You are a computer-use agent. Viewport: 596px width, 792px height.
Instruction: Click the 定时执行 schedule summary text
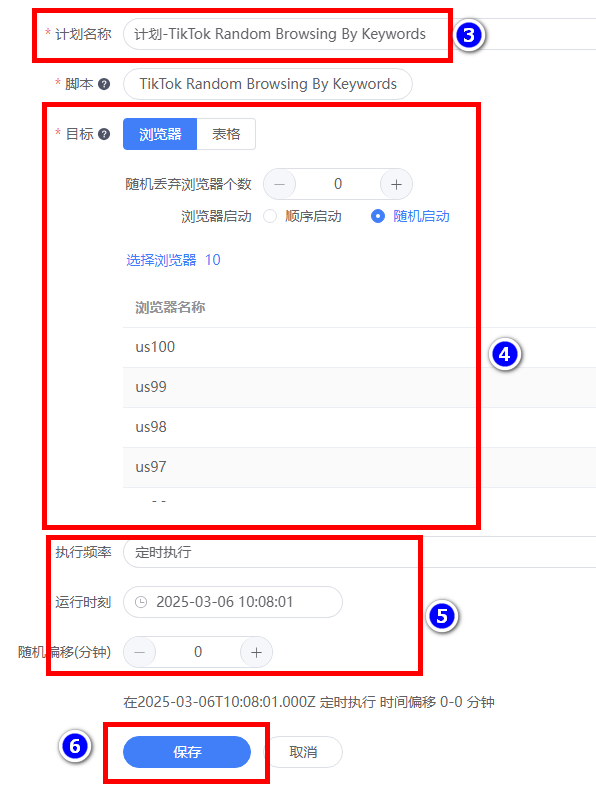click(x=309, y=702)
